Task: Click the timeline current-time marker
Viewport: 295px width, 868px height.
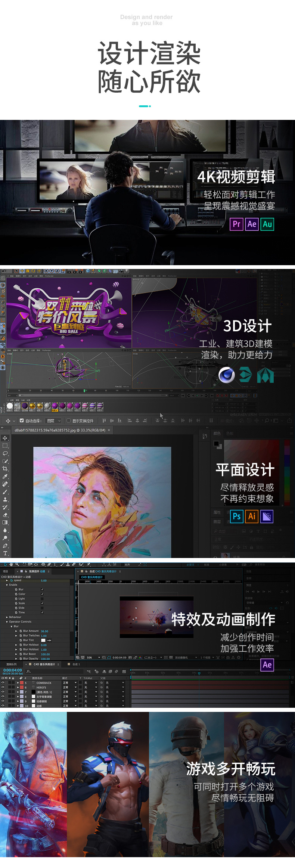Action: click(199, 673)
